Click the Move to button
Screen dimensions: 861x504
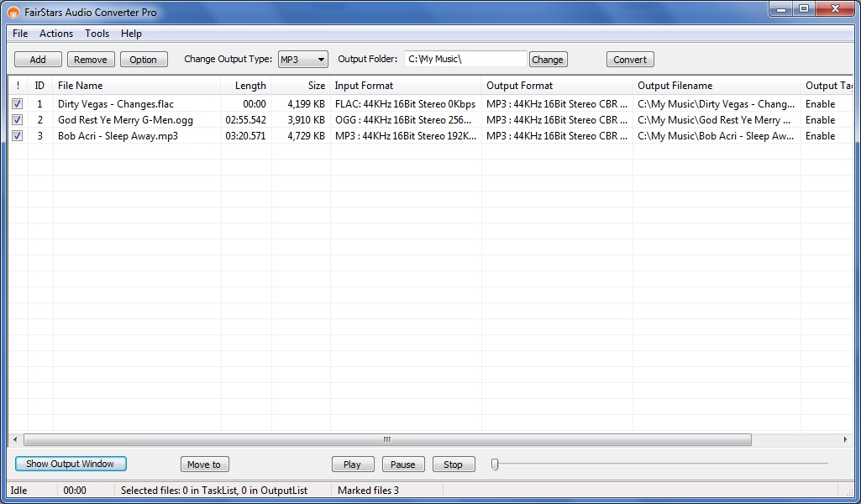pyautogui.click(x=204, y=465)
